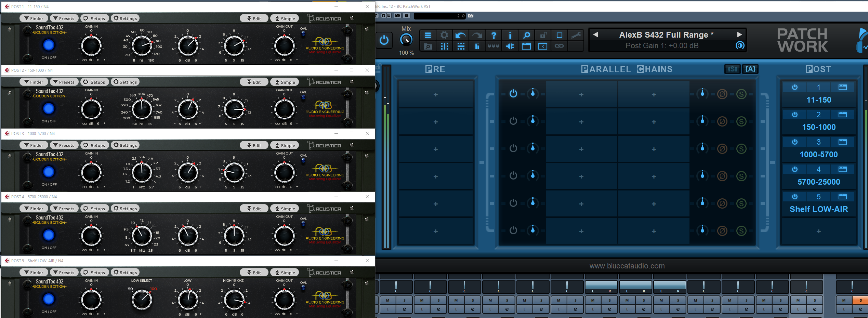Bypass post plugin slot 5 Shelf LOW-AIR

[x=795, y=197]
